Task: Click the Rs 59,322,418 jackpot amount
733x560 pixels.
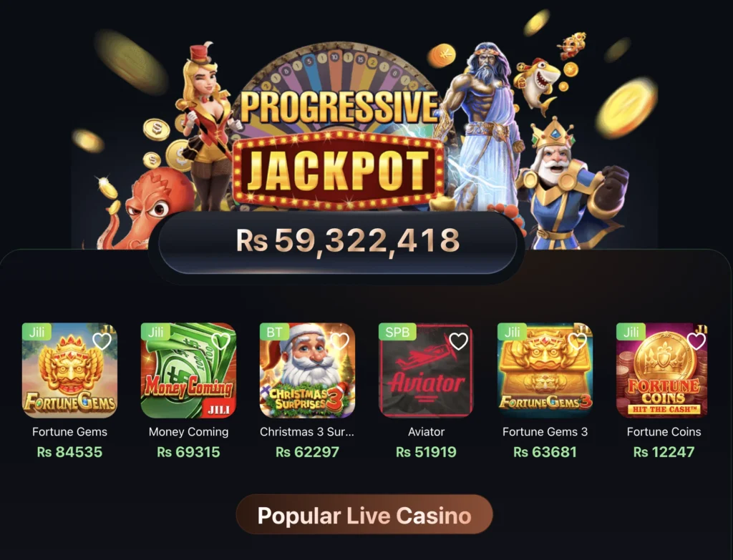Action: pyautogui.click(x=348, y=240)
